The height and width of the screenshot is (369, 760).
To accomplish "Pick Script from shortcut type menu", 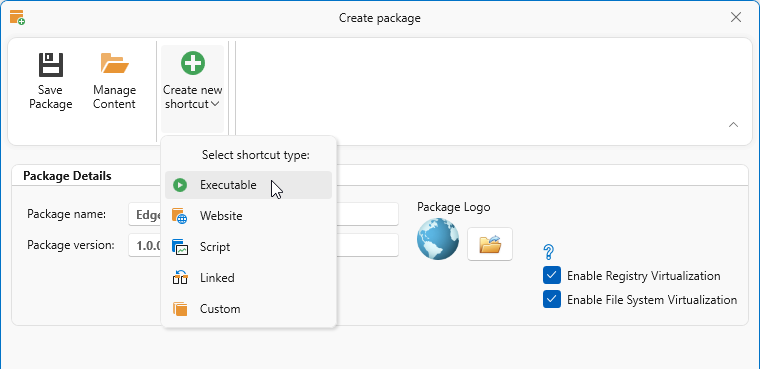I will click(x=248, y=247).
